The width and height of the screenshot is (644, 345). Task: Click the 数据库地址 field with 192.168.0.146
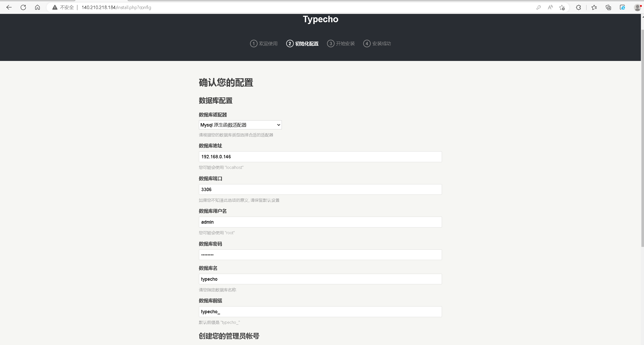[320, 157]
